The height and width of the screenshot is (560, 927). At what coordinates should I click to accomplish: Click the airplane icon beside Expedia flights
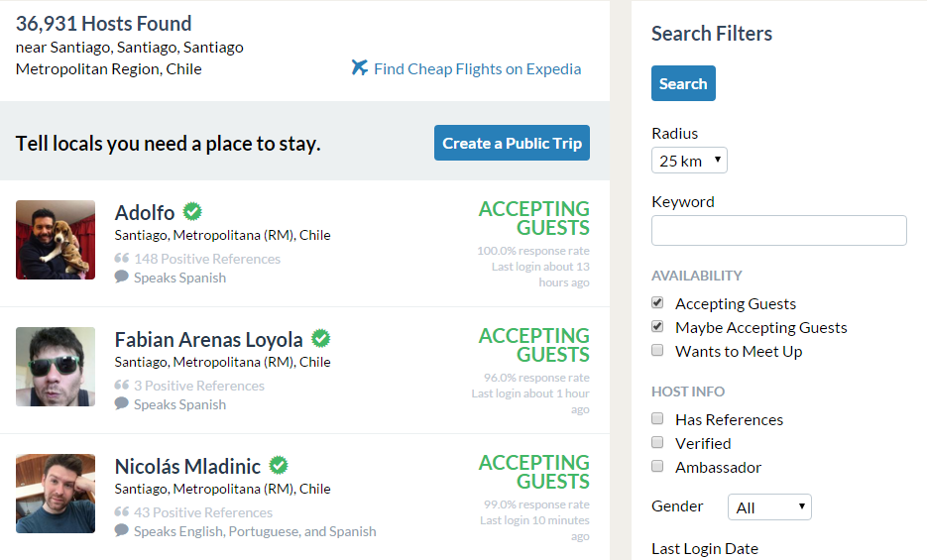pyautogui.click(x=360, y=68)
